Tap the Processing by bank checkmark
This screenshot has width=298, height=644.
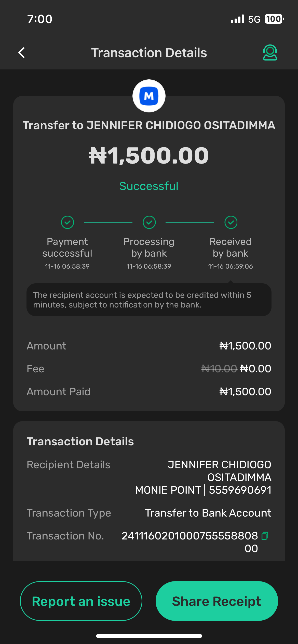pyautogui.click(x=149, y=222)
